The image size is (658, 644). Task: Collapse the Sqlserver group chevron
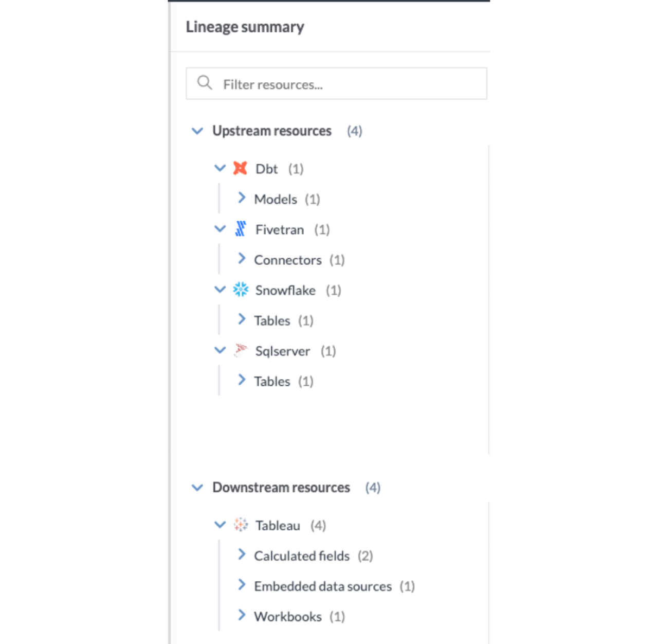pos(220,350)
